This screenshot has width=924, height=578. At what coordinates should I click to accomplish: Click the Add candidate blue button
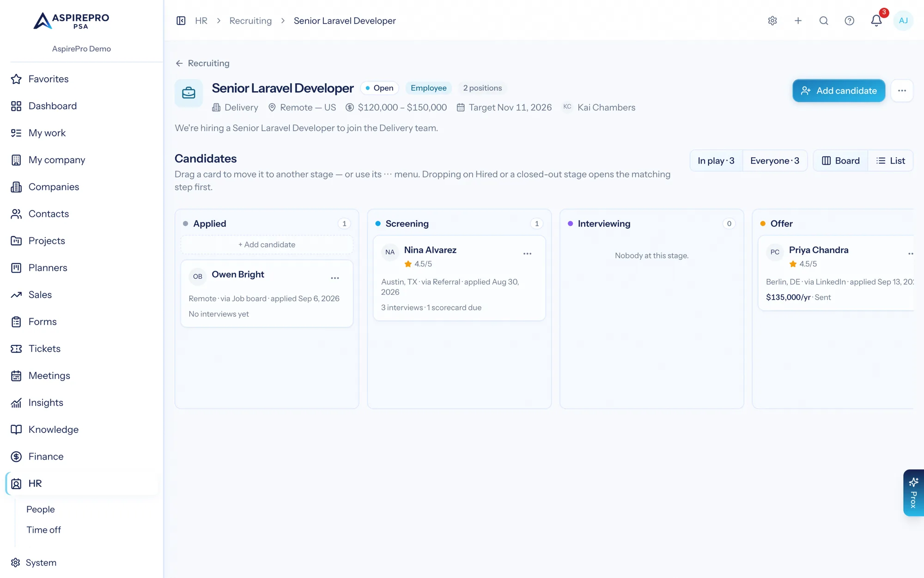839,91
